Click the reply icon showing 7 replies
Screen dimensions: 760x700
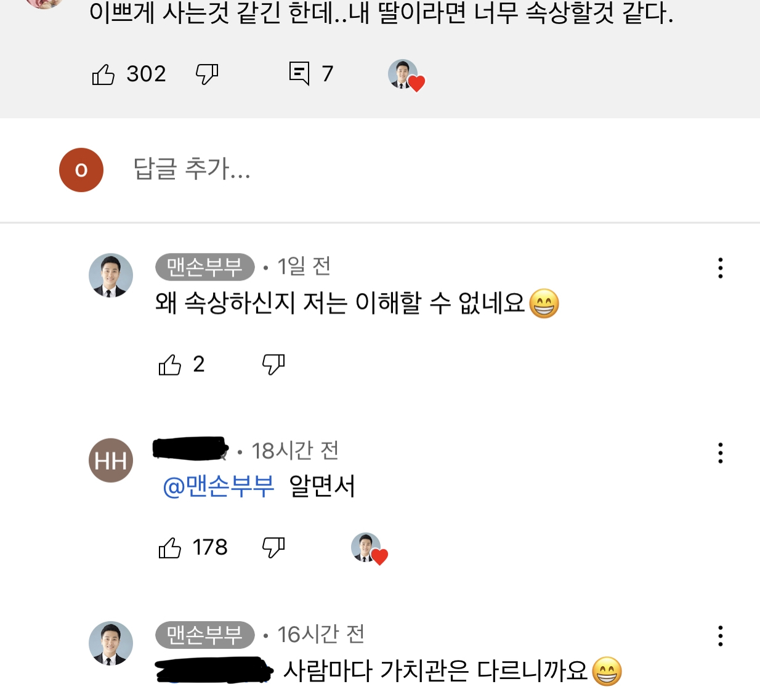[x=299, y=74]
